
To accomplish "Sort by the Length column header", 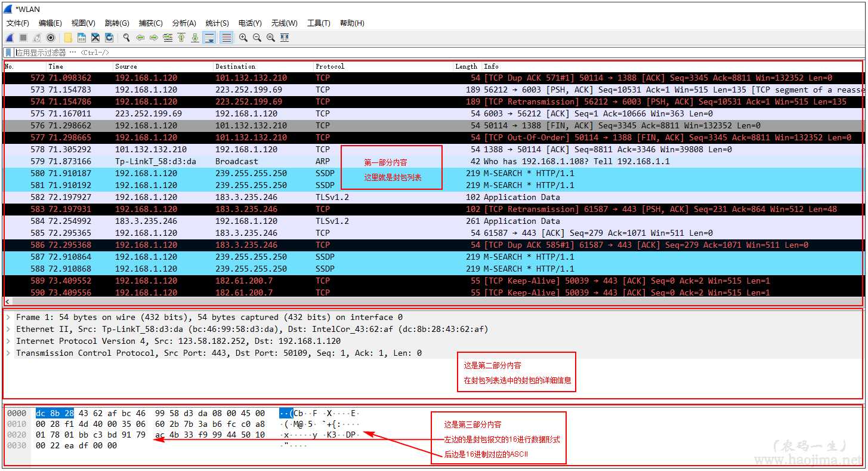I will click(467, 66).
